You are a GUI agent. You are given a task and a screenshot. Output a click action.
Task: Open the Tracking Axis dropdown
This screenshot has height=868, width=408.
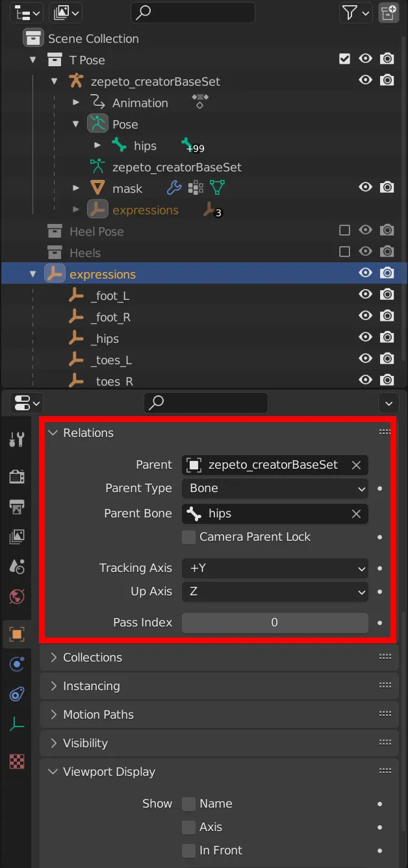point(275,568)
